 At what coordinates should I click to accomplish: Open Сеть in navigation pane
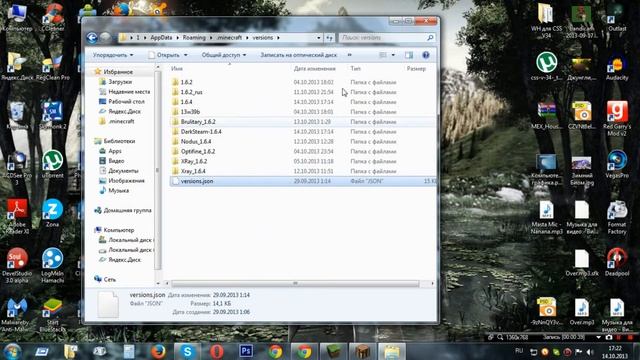click(x=109, y=280)
